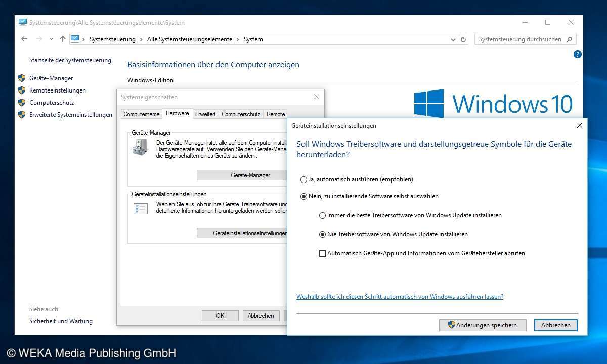Click the back arrow in the System window
The height and width of the screenshot is (364, 607).
pos(24,39)
